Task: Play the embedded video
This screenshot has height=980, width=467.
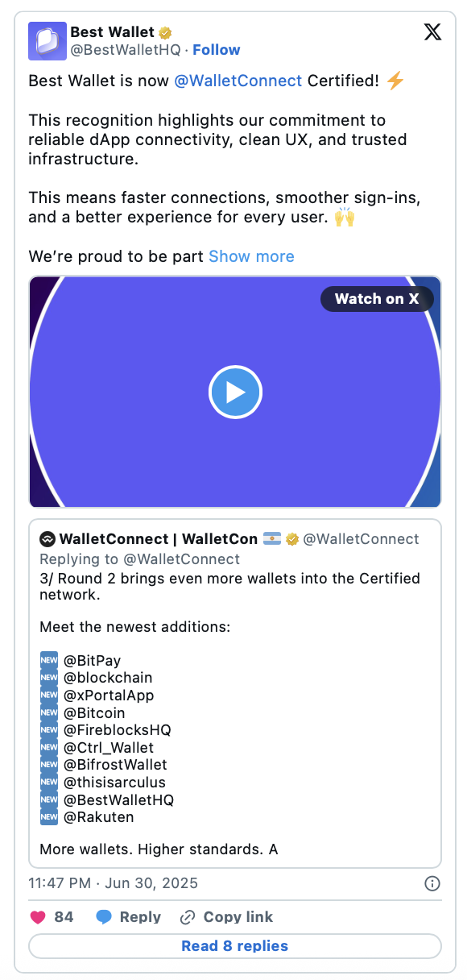Action: pyautogui.click(x=235, y=392)
